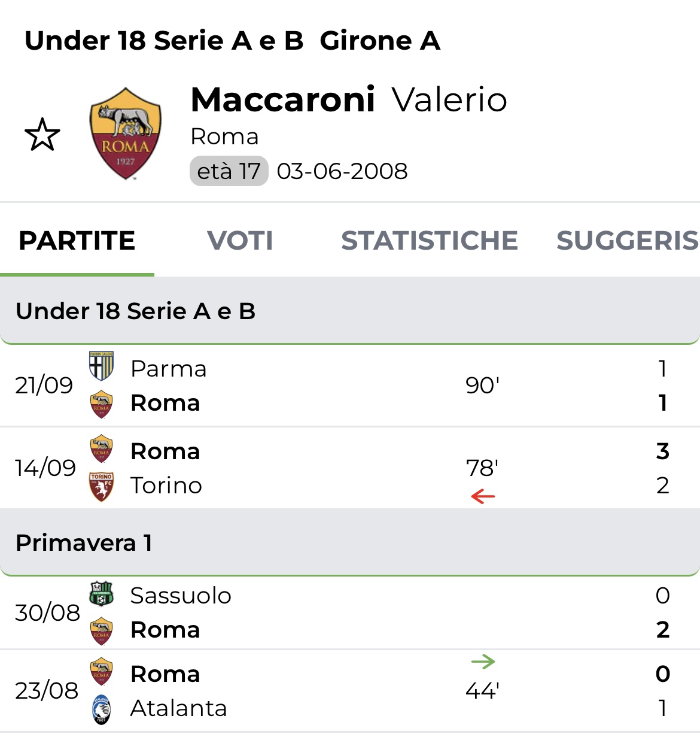
Task: Click the Torino crest icon
Action: click(101, 486)
